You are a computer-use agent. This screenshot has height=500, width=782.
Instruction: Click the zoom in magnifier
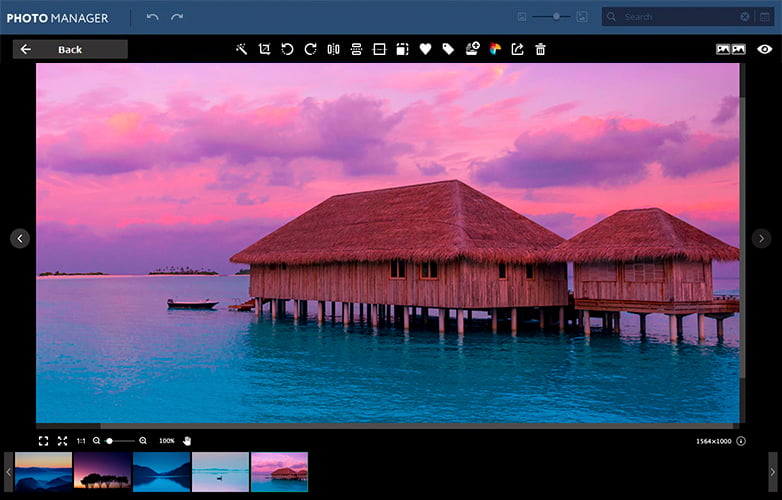point(143,441)
